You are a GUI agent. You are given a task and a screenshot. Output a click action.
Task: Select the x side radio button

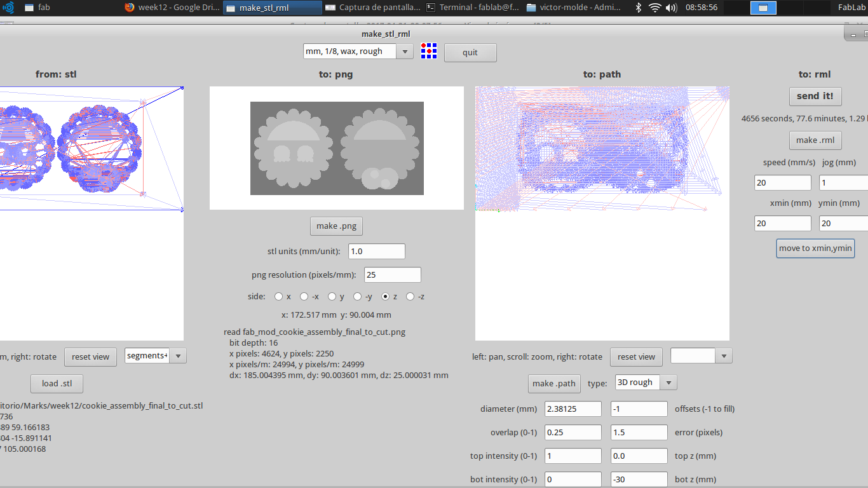click(278, 296)
